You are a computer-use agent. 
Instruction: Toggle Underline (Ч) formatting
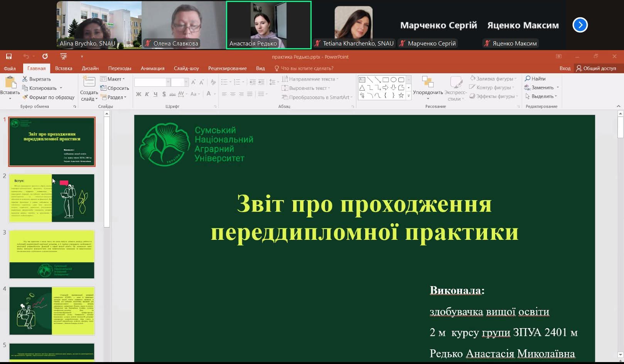pos(155,94)
